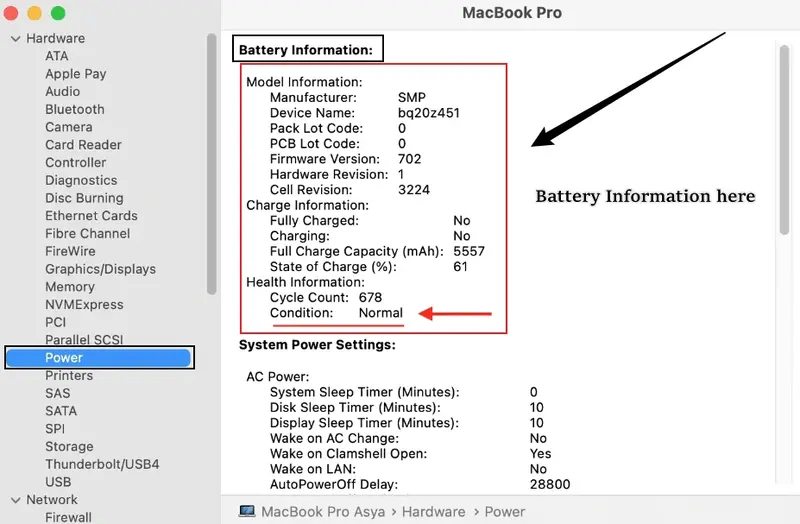Image resolution: width=800 pixels, height=524 pixels.
Task: Select Parallel SCSI item
Action: click(84, 340)
